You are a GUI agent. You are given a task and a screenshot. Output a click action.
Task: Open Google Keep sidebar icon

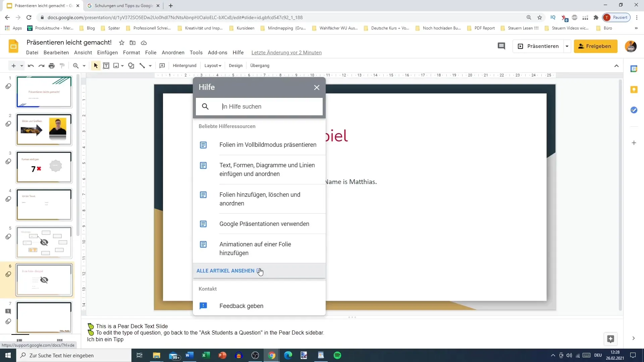[634, 89]
